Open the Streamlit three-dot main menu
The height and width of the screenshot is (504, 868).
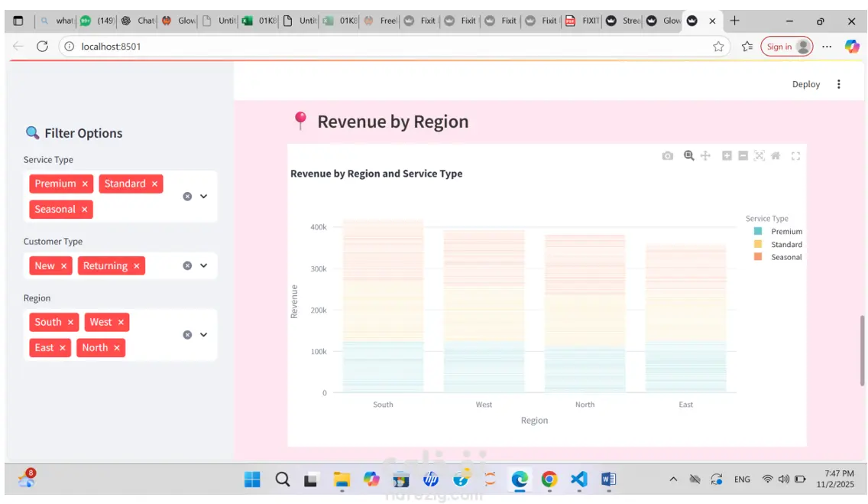[839, 84]
